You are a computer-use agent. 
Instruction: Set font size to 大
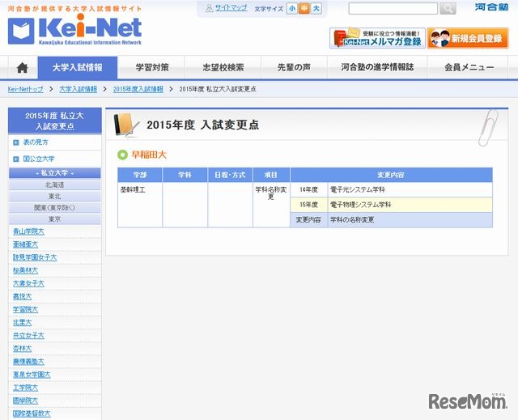tap(316, 9)
